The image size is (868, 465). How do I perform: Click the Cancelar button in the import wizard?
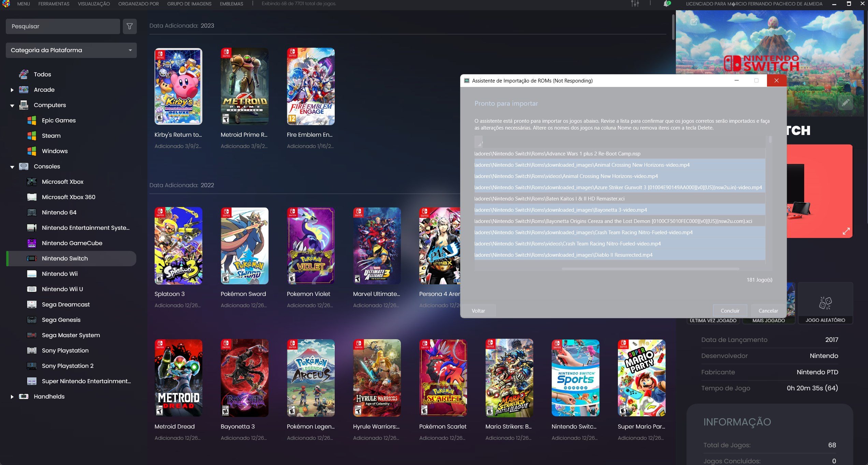click(768, 311)
